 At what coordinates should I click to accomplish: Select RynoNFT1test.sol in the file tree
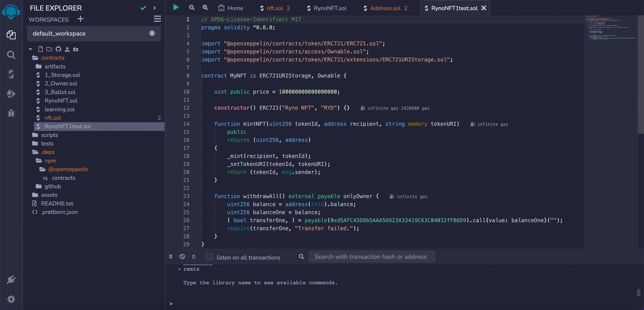click(99, 126)
